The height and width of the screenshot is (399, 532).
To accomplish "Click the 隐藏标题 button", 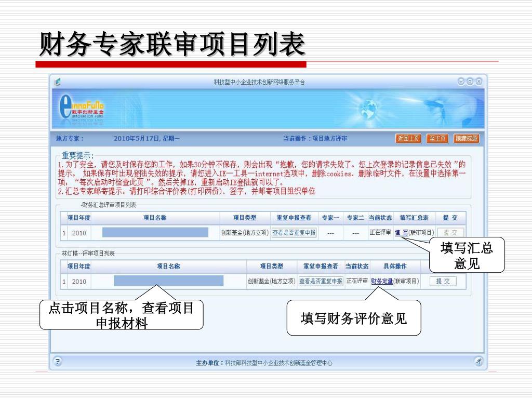I will pyautogui.click(x=466, y=138).
